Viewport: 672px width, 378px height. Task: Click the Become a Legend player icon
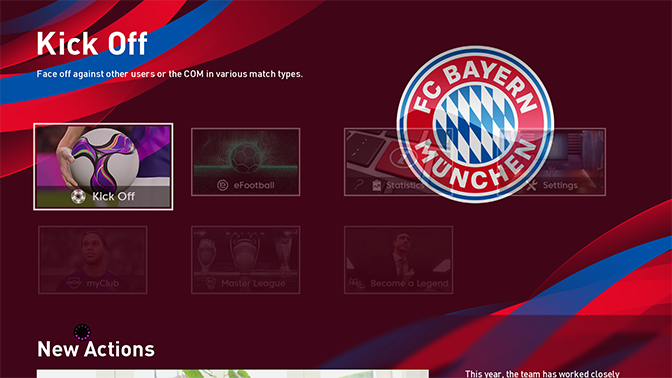[357, 283]
